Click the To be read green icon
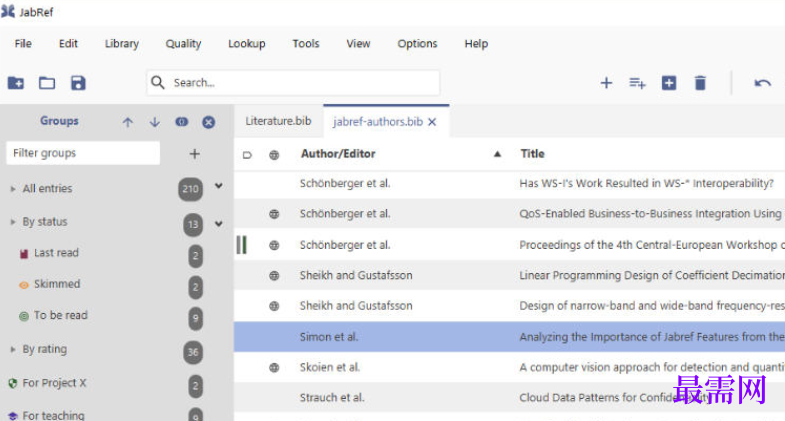This screenshot has width=785, height=421. point(24,316)
